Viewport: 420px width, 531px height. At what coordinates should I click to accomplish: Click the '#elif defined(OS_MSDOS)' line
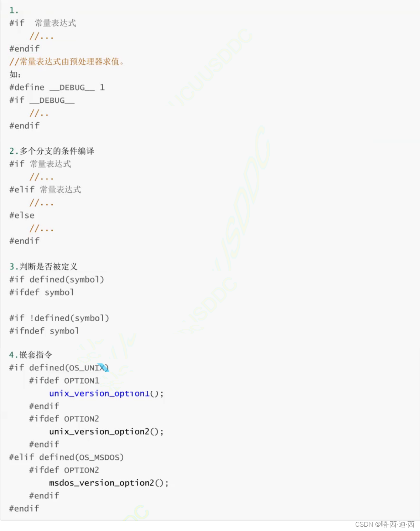[x=66, y=457]
